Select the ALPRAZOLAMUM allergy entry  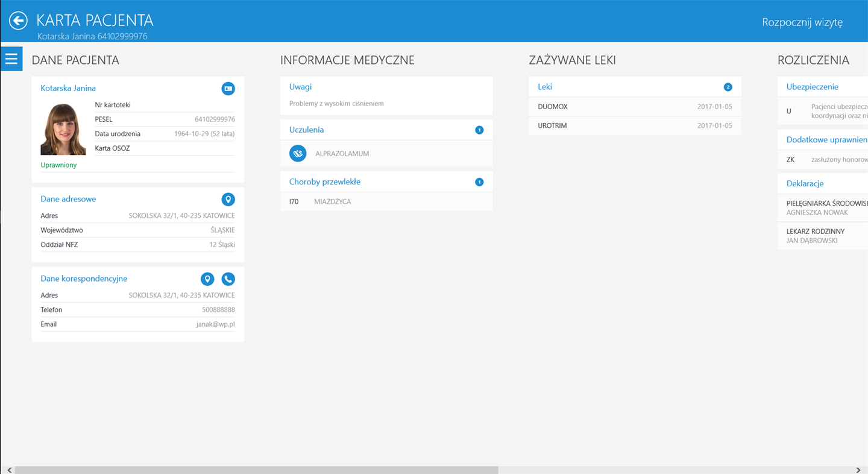tap(386, 154)
